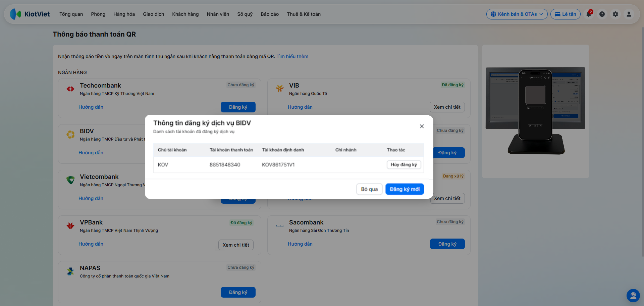Open Sacombank Hướng dẫn link
Viewport: 644px width, 306px height.
click(x=300, y=244)
